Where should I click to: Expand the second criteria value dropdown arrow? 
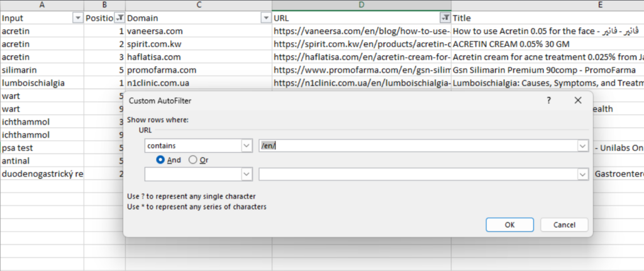[x=582, y=174]
